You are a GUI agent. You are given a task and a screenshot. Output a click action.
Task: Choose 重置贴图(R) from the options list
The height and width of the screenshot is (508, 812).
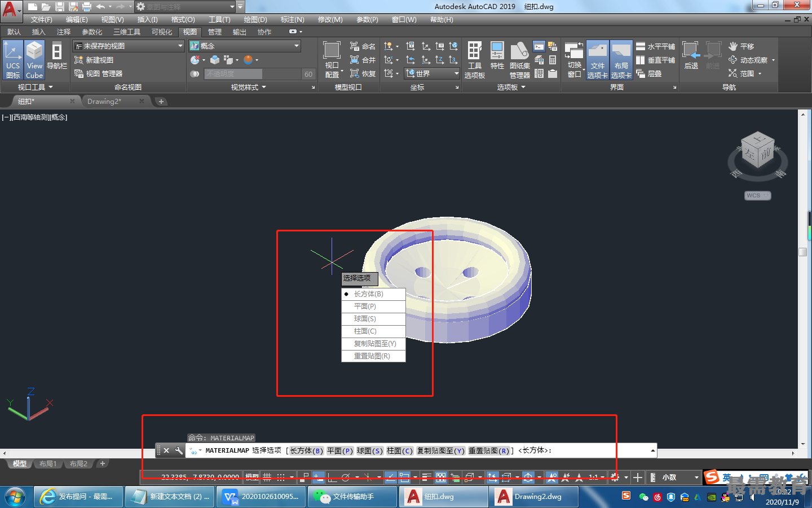pyautogui.click(x=373, y=356)
